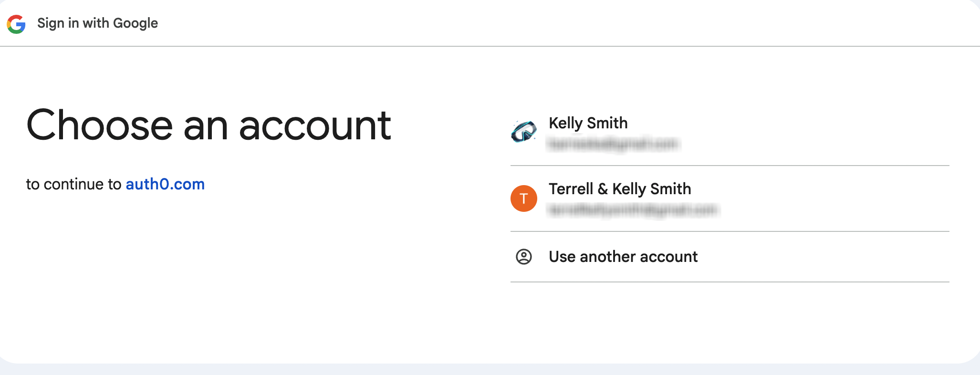The height and width of the screenshot is (375, 980).
Task: Click the word "Google" in the header
Action: [136, 23]
